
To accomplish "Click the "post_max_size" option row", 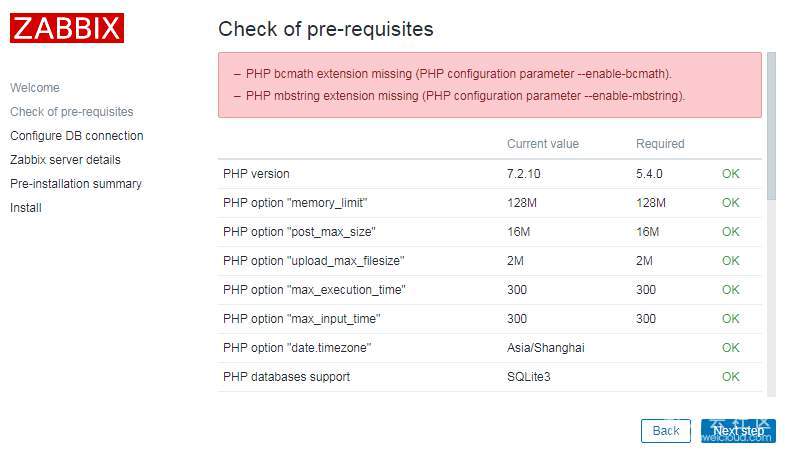I will pyautogui.click(x=299, y=232).
